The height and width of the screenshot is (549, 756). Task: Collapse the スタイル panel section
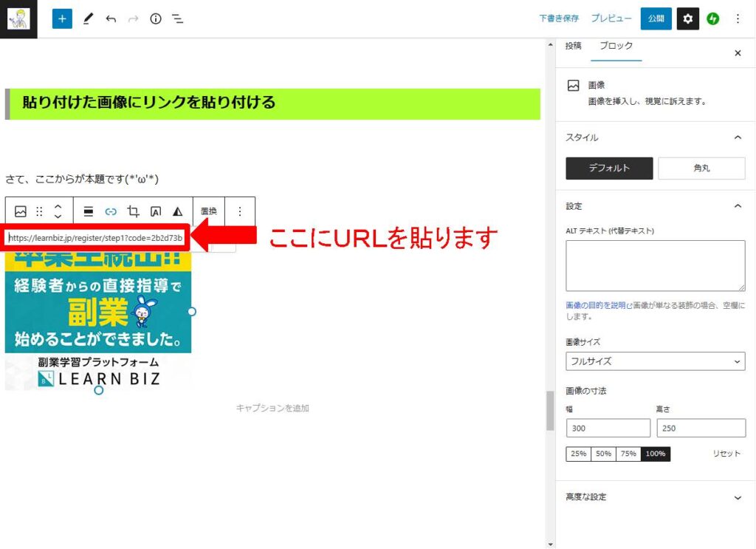737,137
